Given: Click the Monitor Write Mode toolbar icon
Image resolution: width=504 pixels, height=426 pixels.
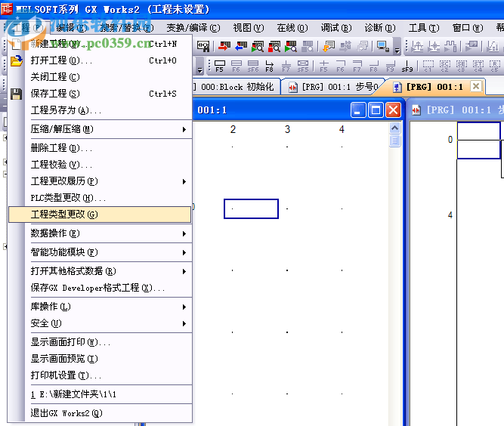Looking at the screenshot, I should point(291,46).
